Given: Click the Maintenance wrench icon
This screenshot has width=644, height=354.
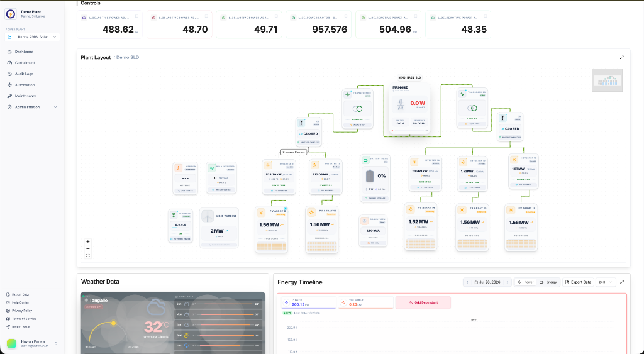Looking at the screenshot, I should pos(9,96).
